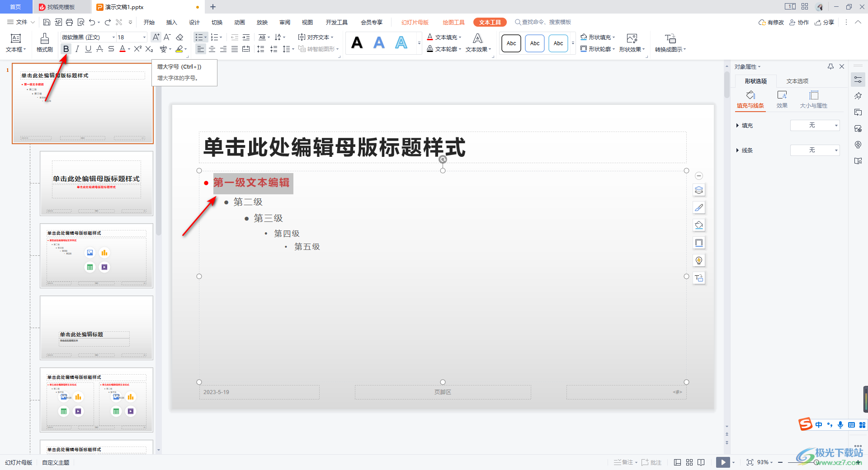This screenshot has height=470, width=868.
Task: Click Align Text button
Action: pyautogui.click(x=316, y=37)
